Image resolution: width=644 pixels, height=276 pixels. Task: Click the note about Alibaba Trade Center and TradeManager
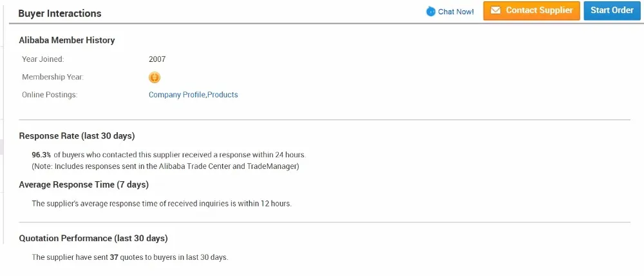coord(166,166)
